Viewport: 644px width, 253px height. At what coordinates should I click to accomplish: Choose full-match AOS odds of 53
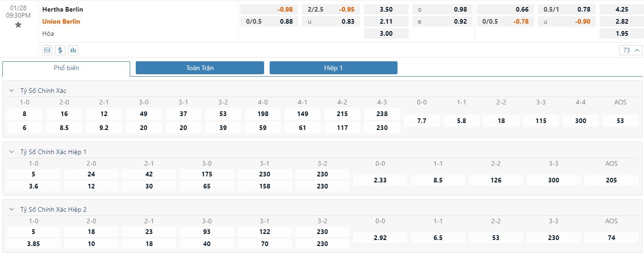click(x=620, y=121)
